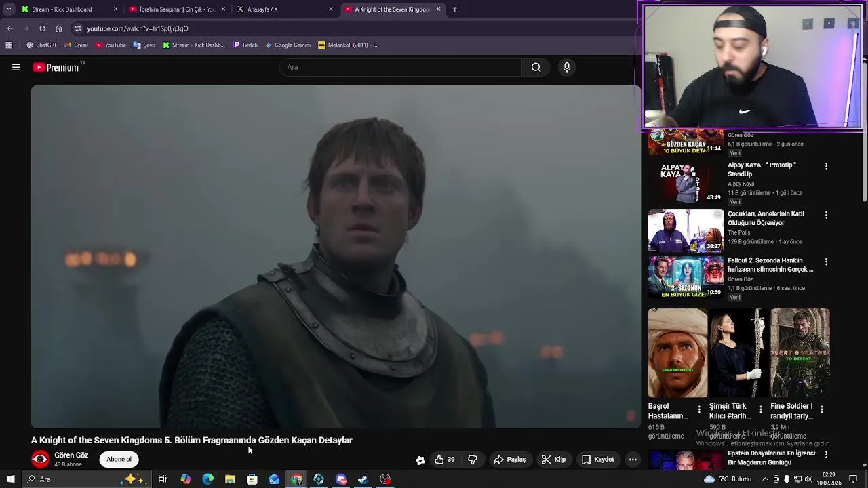Open Fine Soldier randyll tarly short
Screen dimensions: 868x488
coord(800,353)
